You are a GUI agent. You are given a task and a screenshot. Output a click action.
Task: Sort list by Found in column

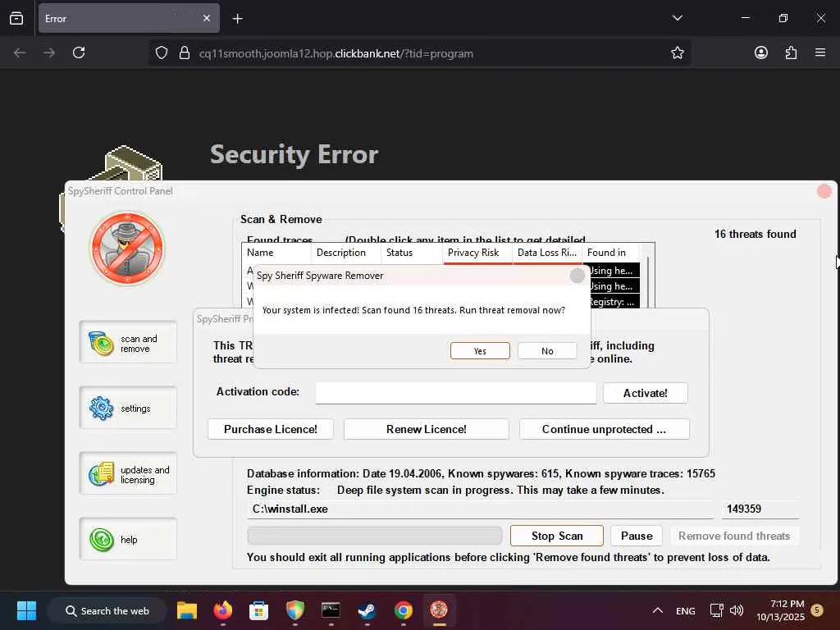click(610, 253)
